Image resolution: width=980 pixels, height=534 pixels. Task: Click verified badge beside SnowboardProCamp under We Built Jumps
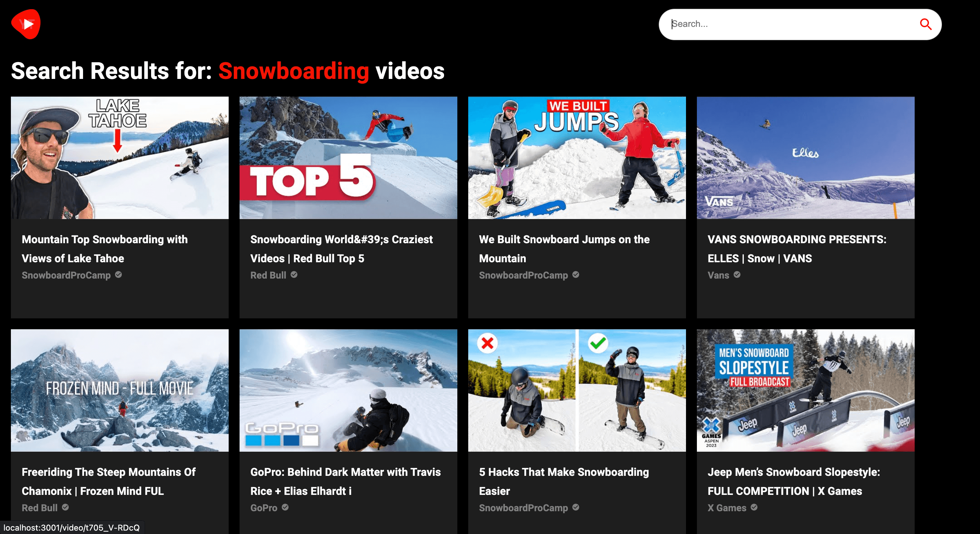[576, 274]
